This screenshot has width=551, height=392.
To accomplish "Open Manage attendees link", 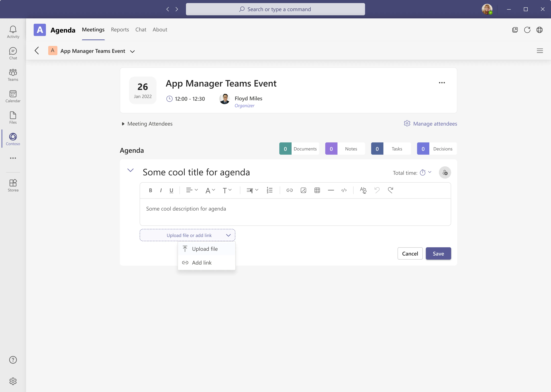I will click(430, 124).
